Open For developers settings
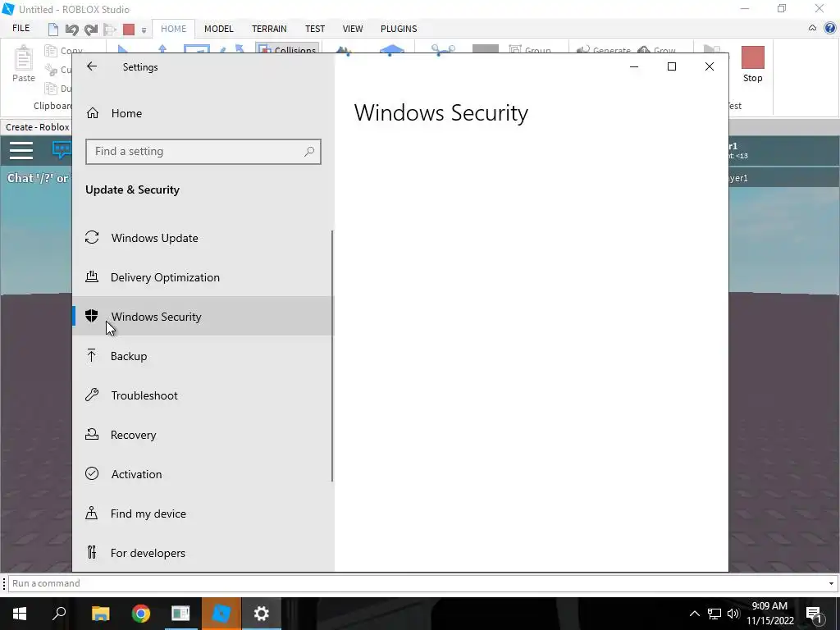This screenshot has height=630, width=840. click(x=203, y=553)
